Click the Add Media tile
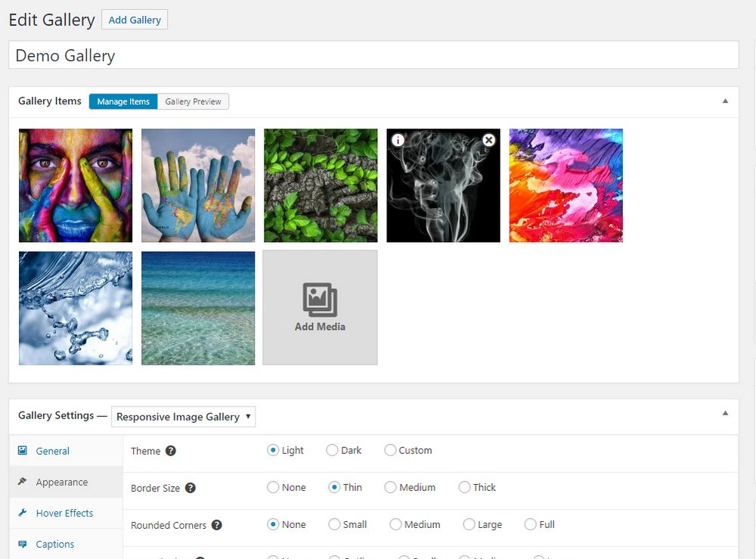The width and height of the screenshot is (756, 559). pos(320,308)
